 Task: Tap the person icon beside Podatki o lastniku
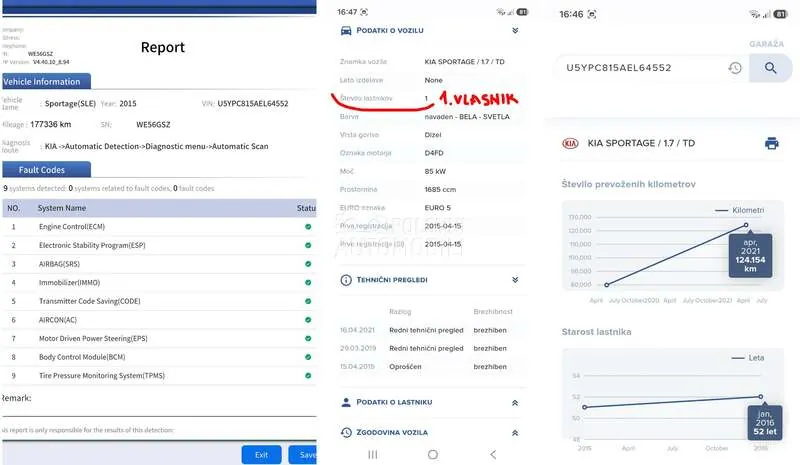pos(346,402)
